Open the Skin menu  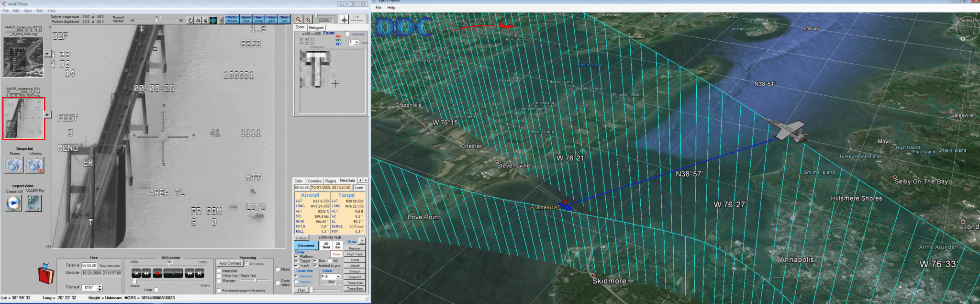coord(39,11)
